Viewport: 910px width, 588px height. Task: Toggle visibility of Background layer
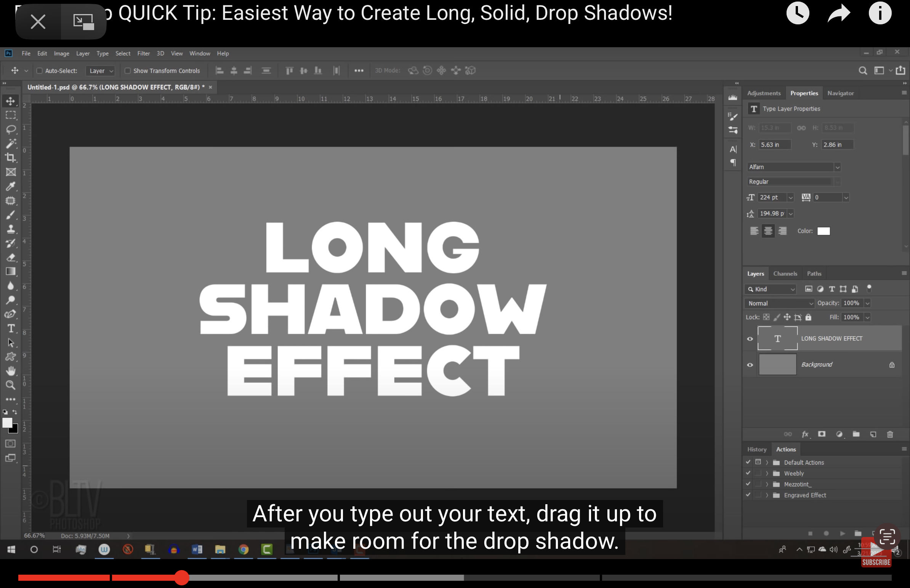(750, 364)
